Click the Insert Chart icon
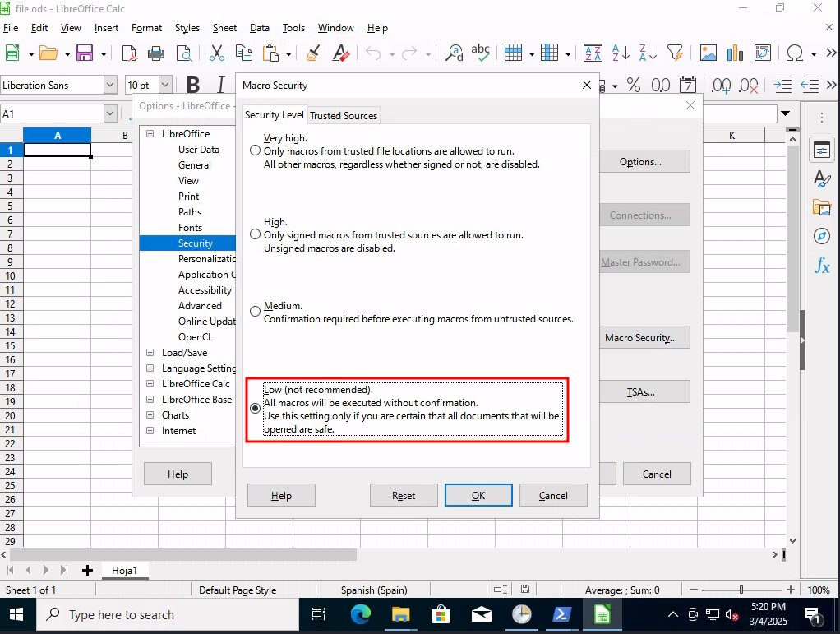Screen dimensions: 840x634 point(735,53)
